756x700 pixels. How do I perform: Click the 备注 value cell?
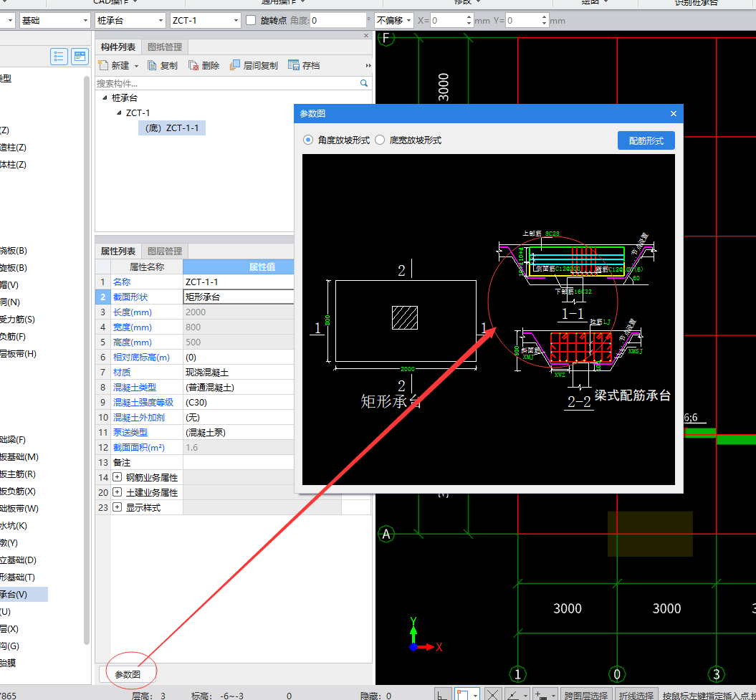239,462
